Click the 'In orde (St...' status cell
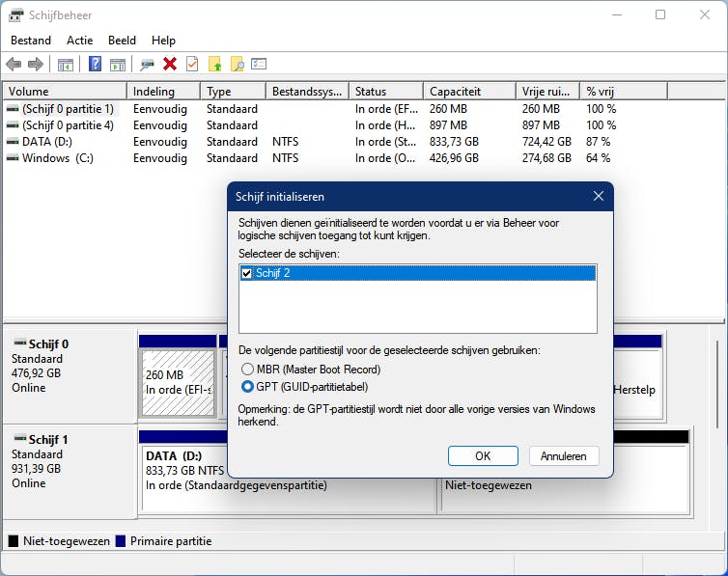Screen dimensions: 728x576 click(385, 142)
